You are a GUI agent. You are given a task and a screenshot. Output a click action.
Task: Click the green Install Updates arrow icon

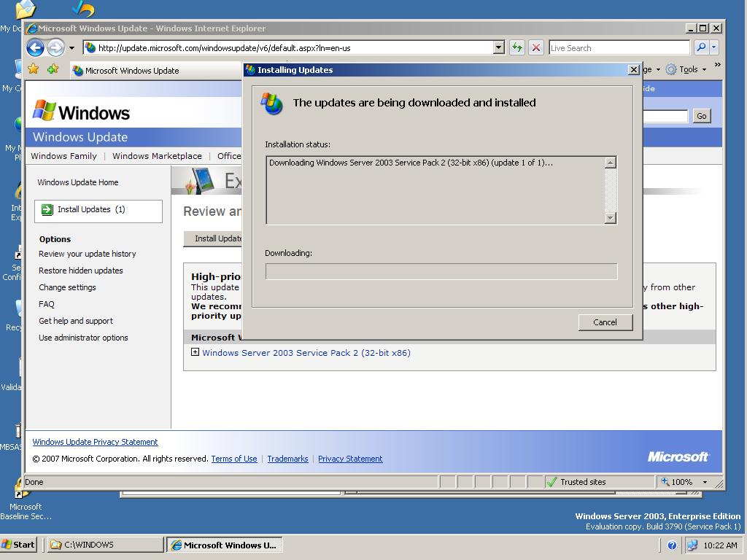(x=47, y=209)
